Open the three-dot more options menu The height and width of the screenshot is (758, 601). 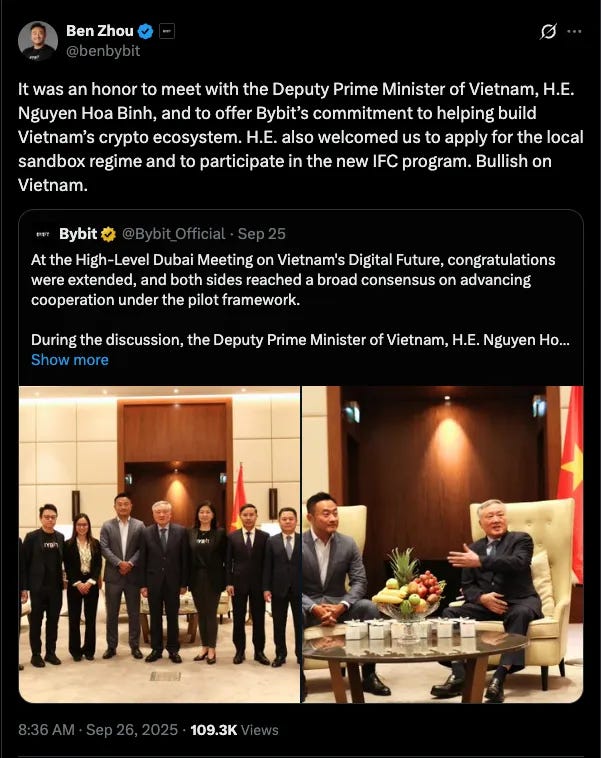click(x=574, y=31)
